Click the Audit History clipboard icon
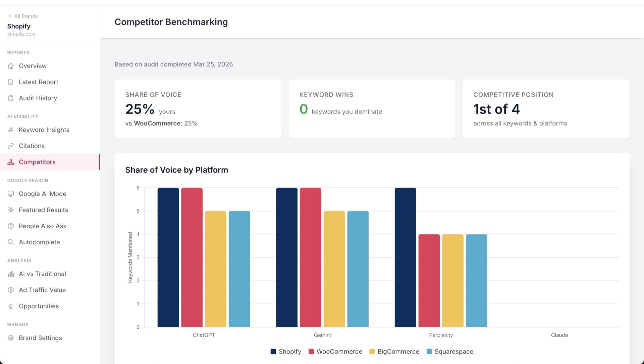Screen dimensions: 644x364 [11, 98]
